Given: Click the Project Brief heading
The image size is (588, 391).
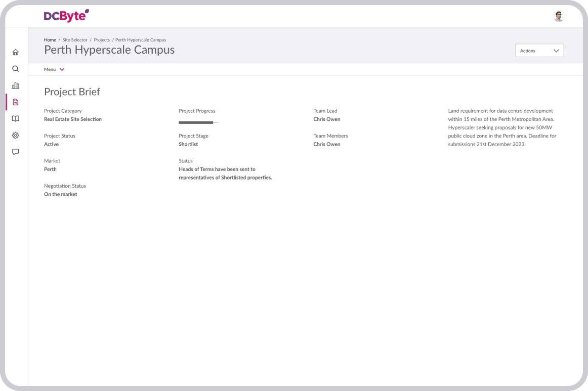Looking at the screenshot, I should coord(72,92).
